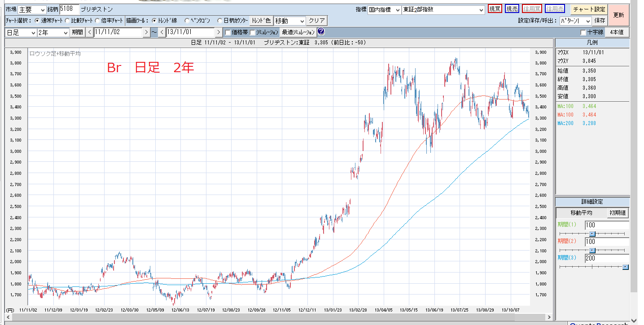Open the help question mark icon
The height and width of the screenshot is (325, 644).
point(320,32)
